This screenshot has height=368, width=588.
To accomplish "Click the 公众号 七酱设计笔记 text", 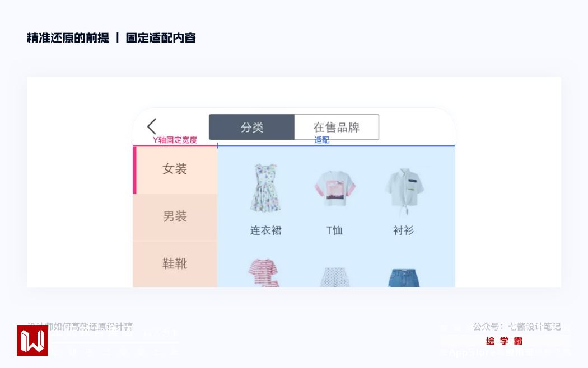I will tap(517, 327).
